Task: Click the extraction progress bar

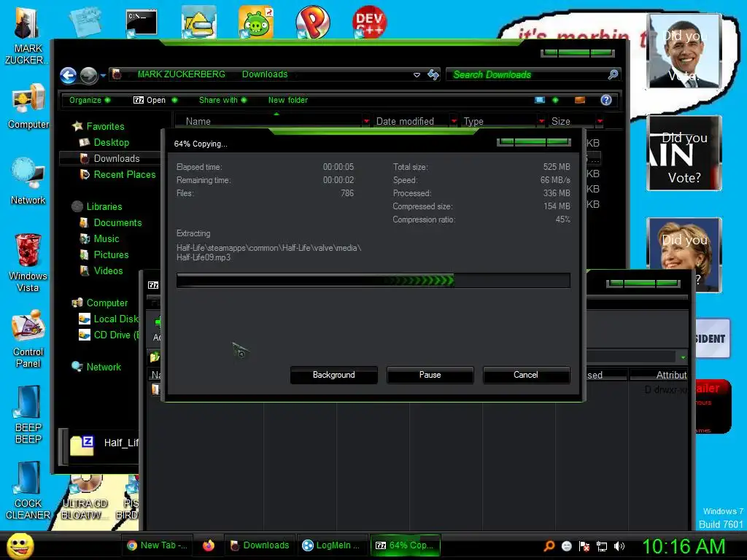Action: click(373, 281)
